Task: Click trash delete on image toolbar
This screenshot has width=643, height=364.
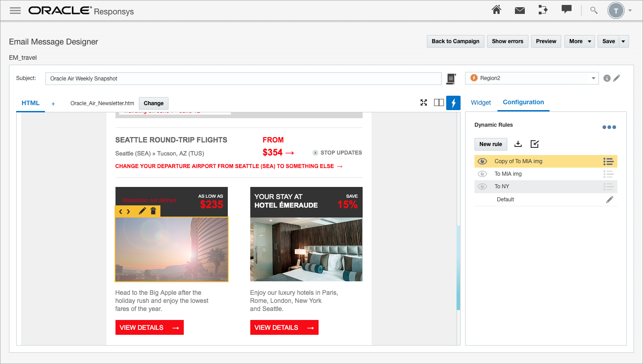Action: 153,211
